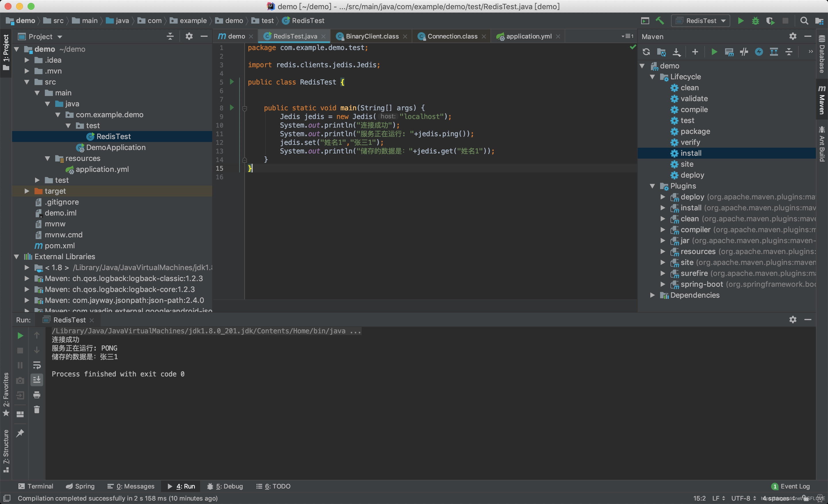Click the main breadcrumb in navigation bar

(85, 21)
